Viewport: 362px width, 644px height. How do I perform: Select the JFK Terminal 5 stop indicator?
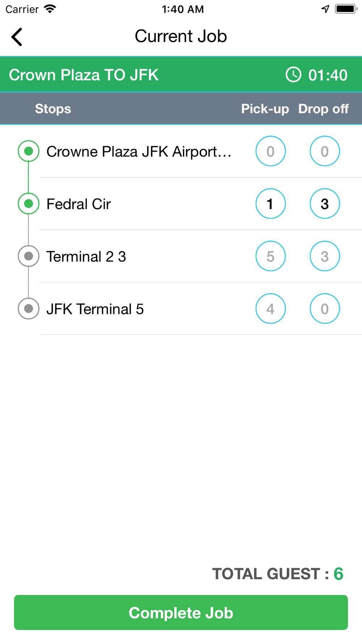[x=29, y=309]
